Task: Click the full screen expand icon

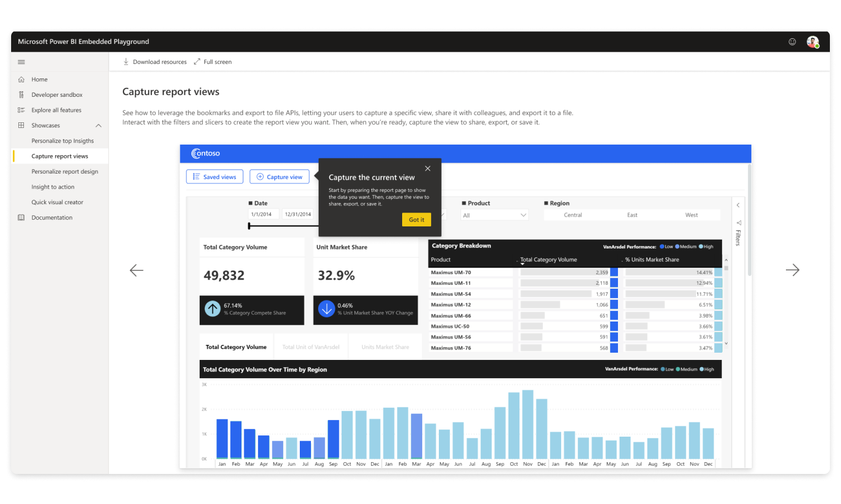Action: click(x=197, y=62)
